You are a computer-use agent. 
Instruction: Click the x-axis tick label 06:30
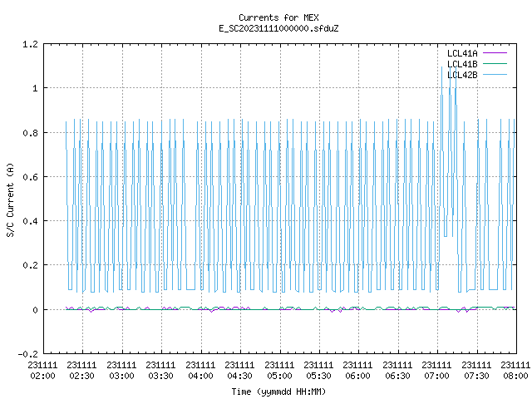click(397, 376)
